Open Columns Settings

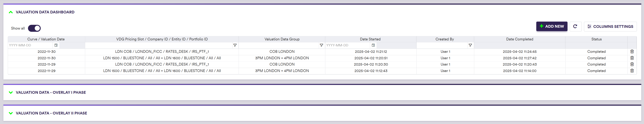[x=610, y=26]
